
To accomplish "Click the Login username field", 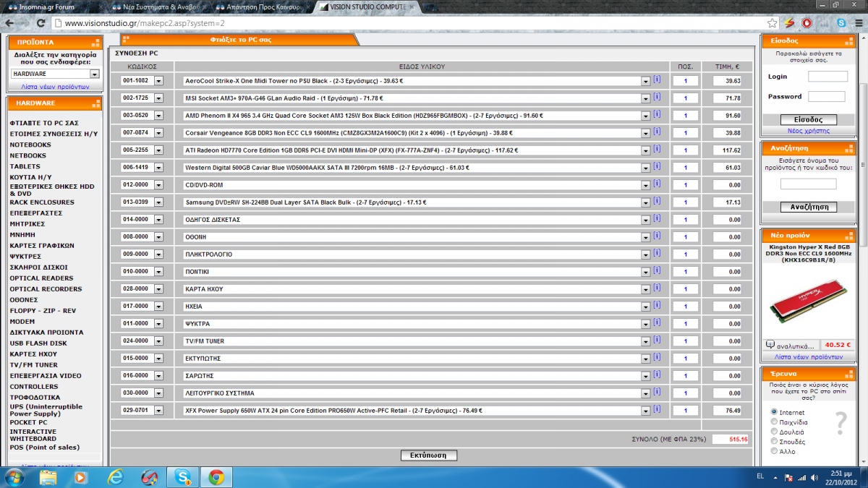I will coord(827,76).
